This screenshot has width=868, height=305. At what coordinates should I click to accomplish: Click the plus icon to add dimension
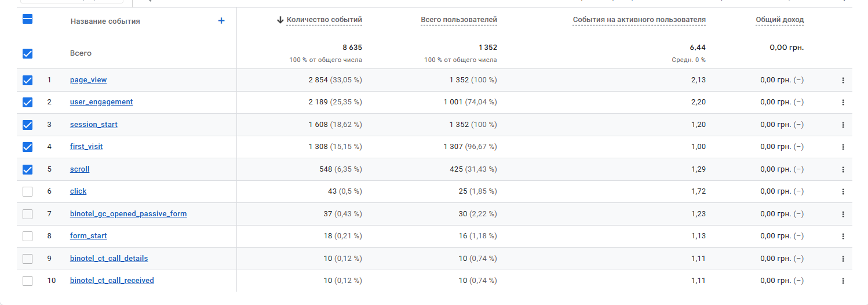tap(221, 21)
